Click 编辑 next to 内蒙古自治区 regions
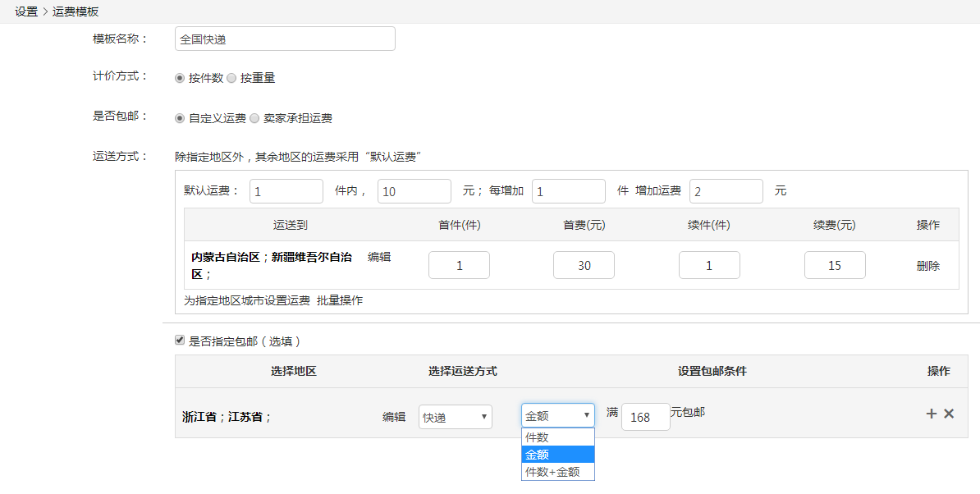 click(379, 257)
